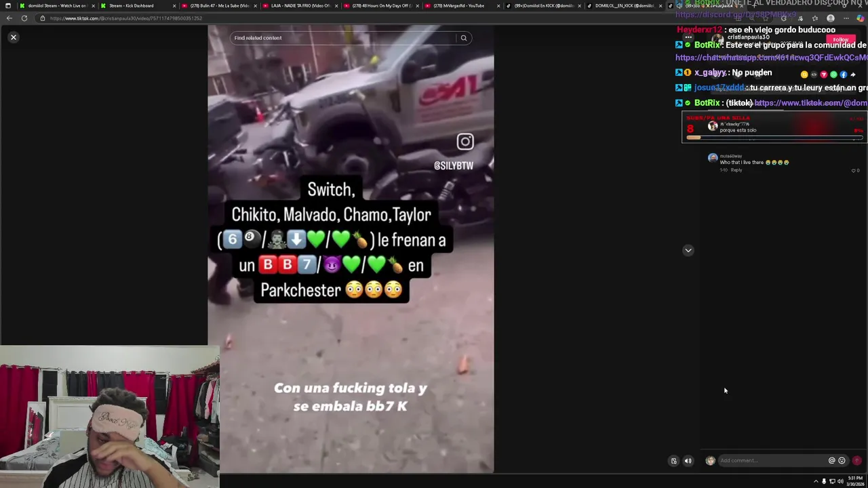Image resolution: width=868 pixels, height=488 pixels.
Task: Open the system tray volume control
Action: (x=840, y=481)
